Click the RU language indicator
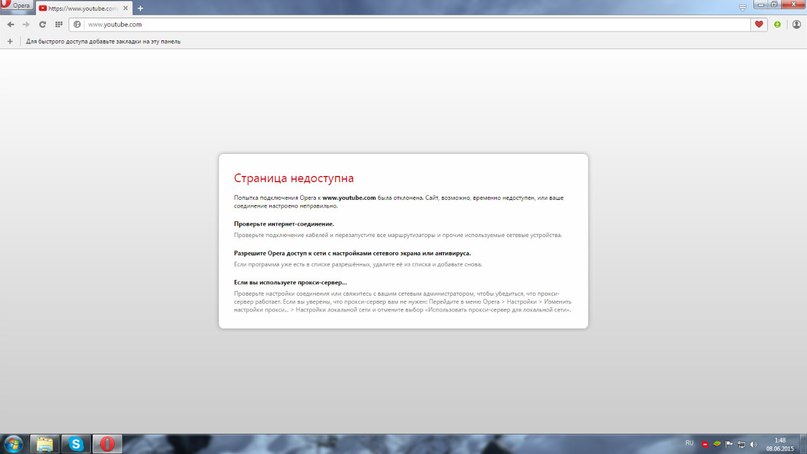This screenshot has height=454, width=807. [x=689, y=443]
